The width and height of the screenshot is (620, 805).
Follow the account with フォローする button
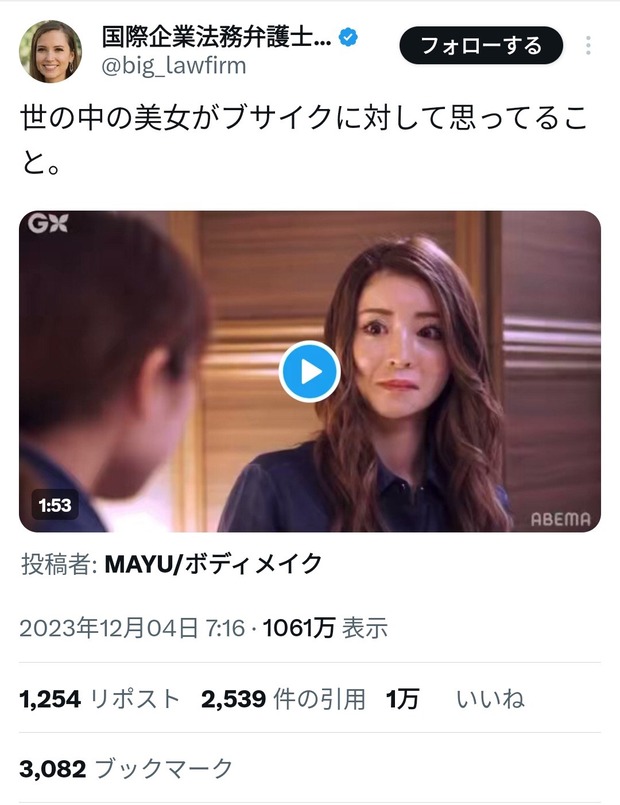pyautogui.click(x=481, y=46)
